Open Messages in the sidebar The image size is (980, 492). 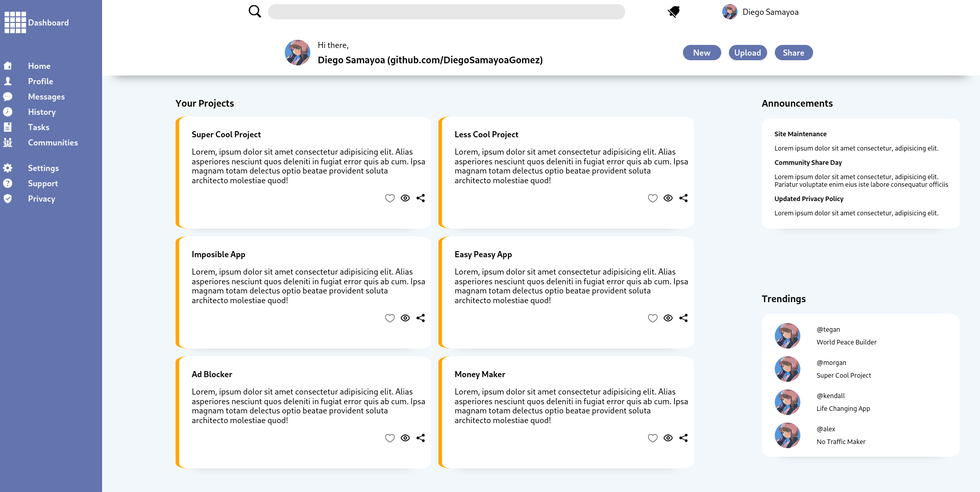[x=46, y=96]
